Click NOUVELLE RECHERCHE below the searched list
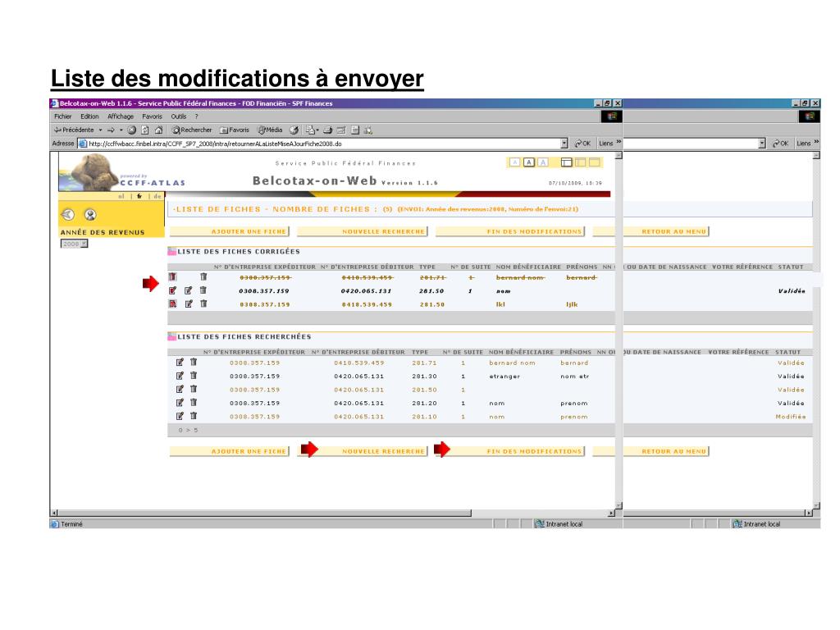 tap(362, 451)
